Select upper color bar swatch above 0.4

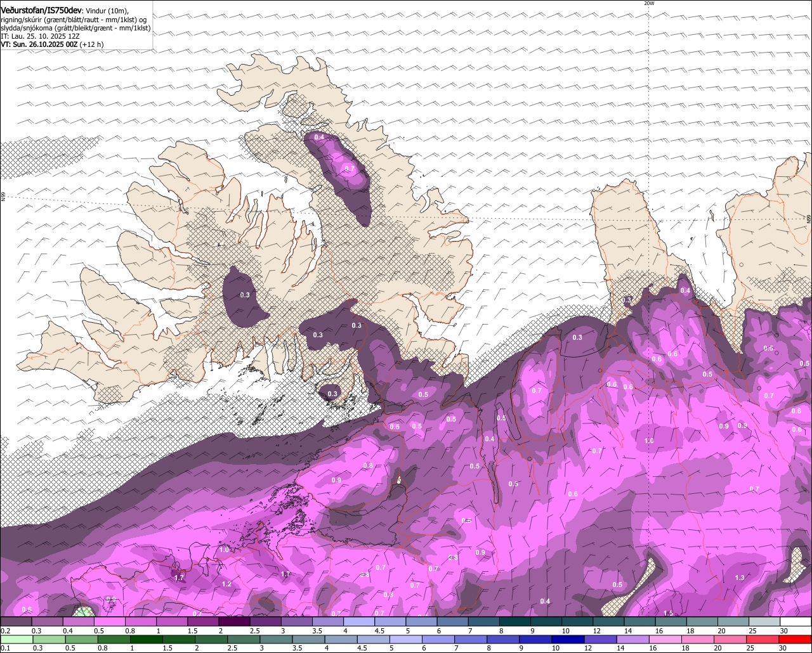(78, 621)
